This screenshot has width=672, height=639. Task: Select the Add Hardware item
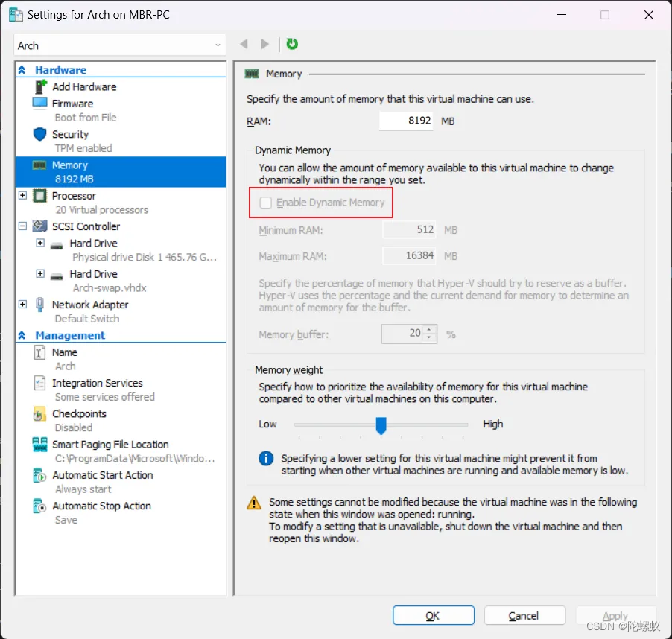[x=84, y=87]
